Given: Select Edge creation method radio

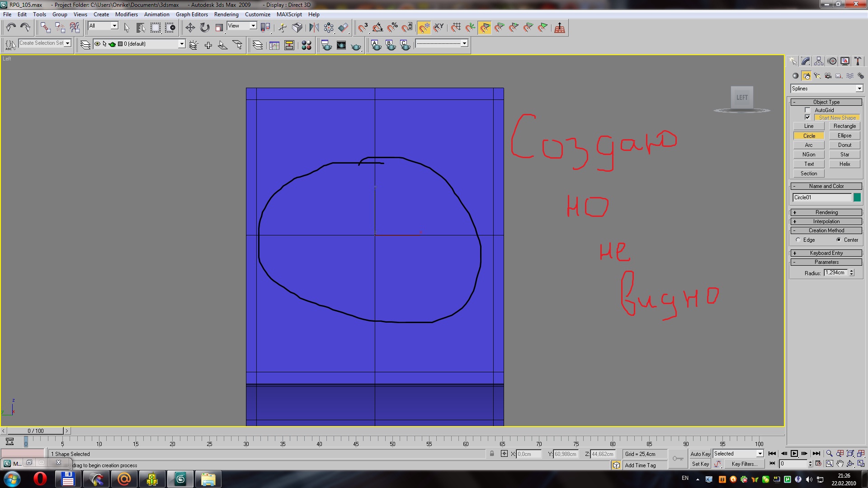Looking at the screenshot, I should click(798, 240).
